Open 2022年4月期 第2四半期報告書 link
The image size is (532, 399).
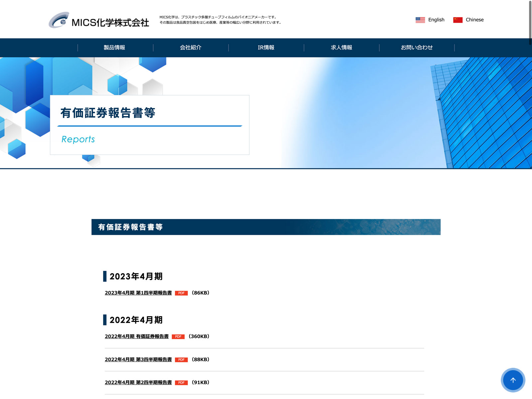(x=138, y=382)
